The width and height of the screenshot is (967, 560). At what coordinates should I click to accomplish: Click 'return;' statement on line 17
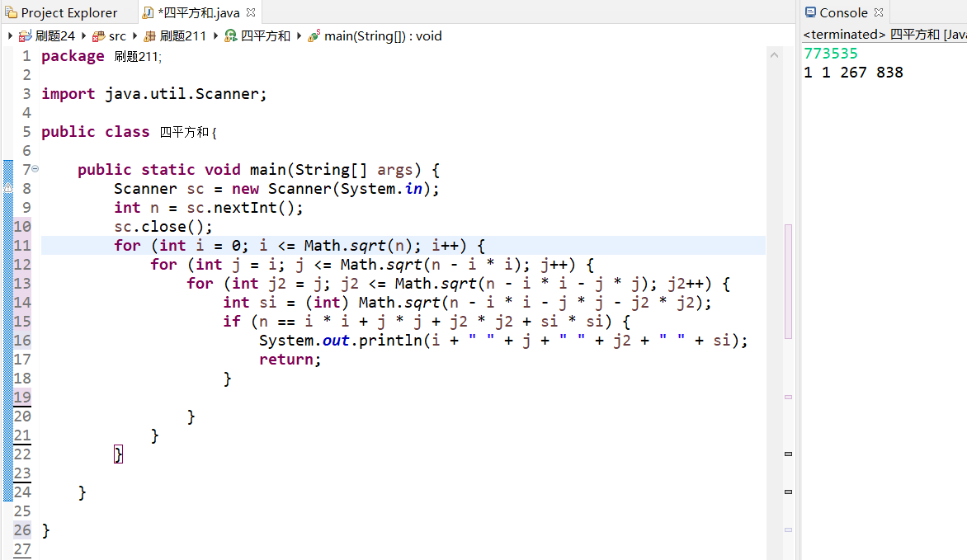coord(290,360)
